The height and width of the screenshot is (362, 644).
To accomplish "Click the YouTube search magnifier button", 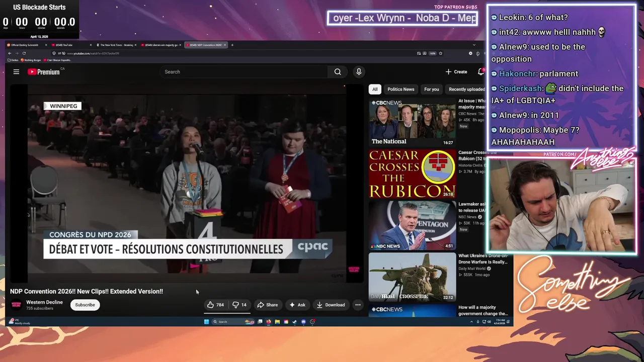I will pyautogui.click(x=338, y=72).
